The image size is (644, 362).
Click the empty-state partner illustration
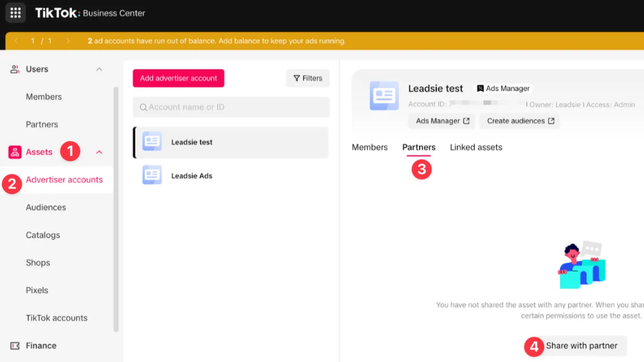point(582,265)
